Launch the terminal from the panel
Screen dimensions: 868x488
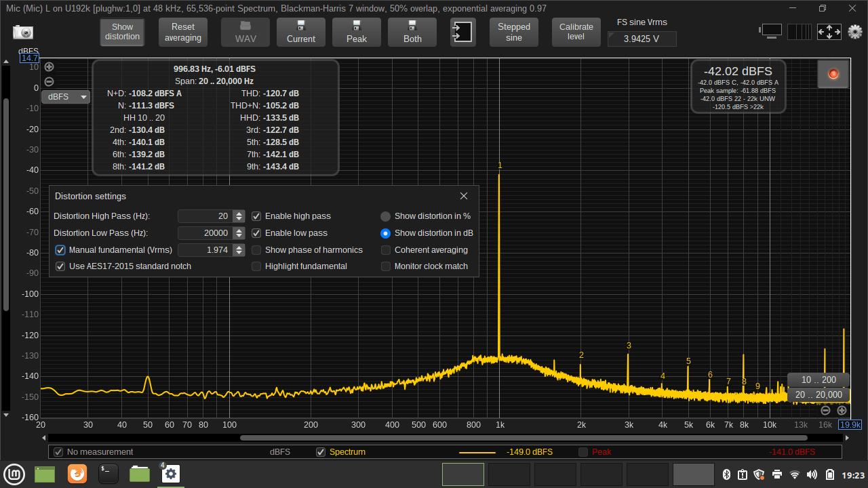point(108,474)
